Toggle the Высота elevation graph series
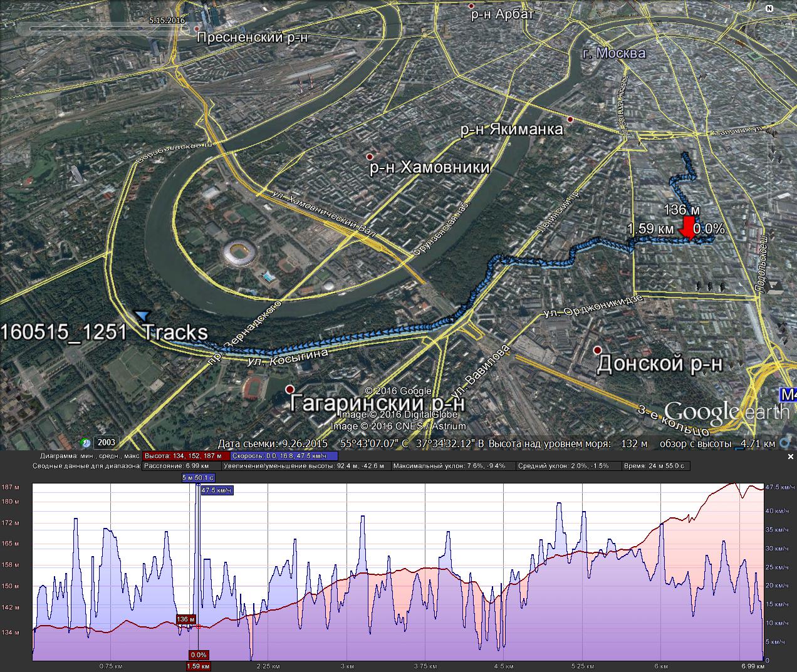Screen dimensions: 797x672 click(x=186, y=456)
